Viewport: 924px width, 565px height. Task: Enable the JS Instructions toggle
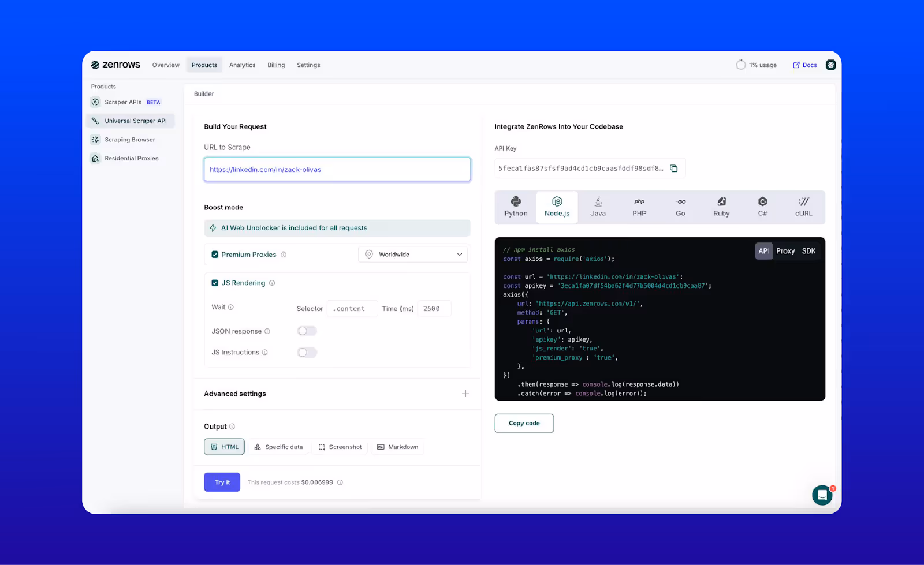(307, 353)
